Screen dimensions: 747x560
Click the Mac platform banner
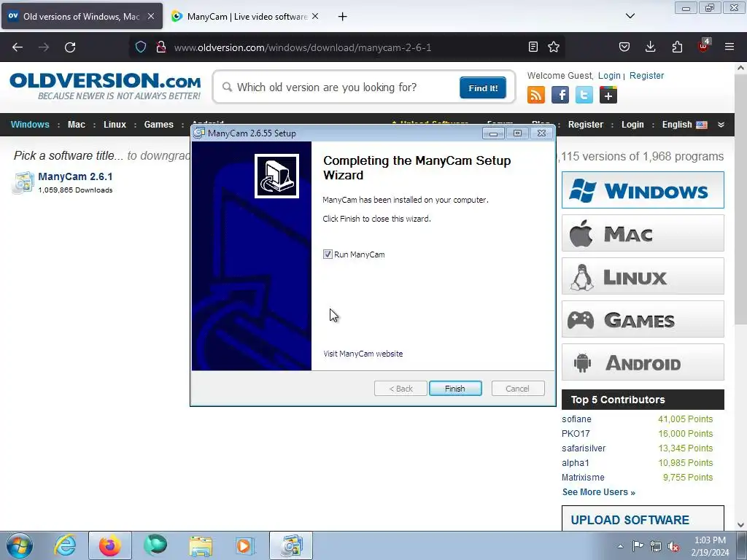pos(643,233)
